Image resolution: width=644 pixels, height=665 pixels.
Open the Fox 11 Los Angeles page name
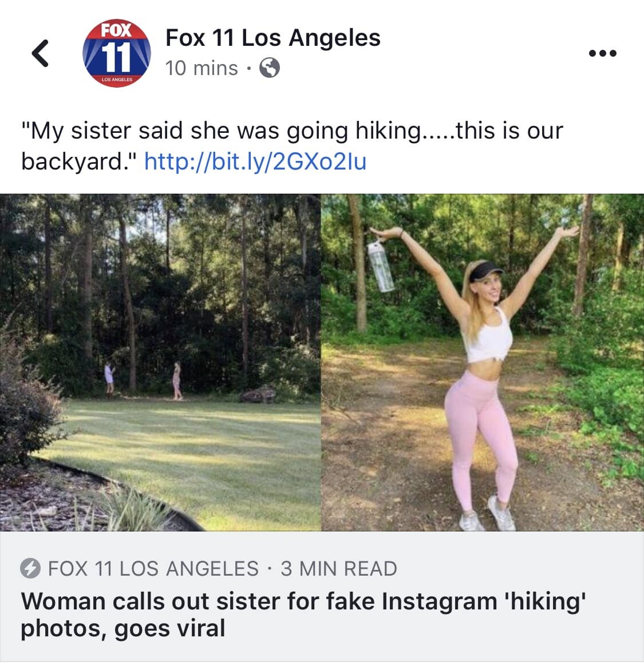coord(272,38)
